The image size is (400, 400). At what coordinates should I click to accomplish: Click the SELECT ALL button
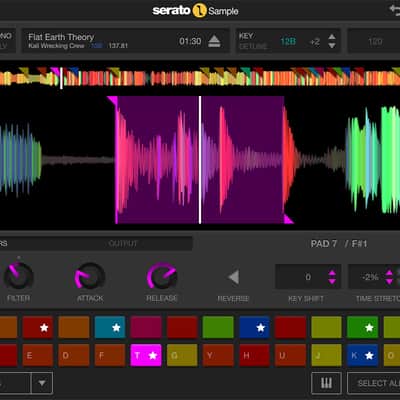[x=374, y=383]
